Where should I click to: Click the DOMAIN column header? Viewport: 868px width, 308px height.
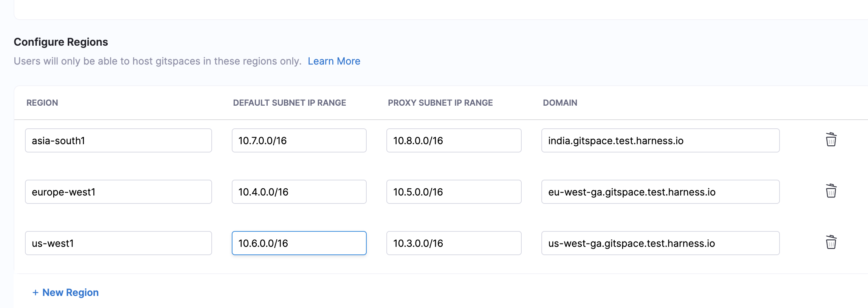[x=560, y=103]
